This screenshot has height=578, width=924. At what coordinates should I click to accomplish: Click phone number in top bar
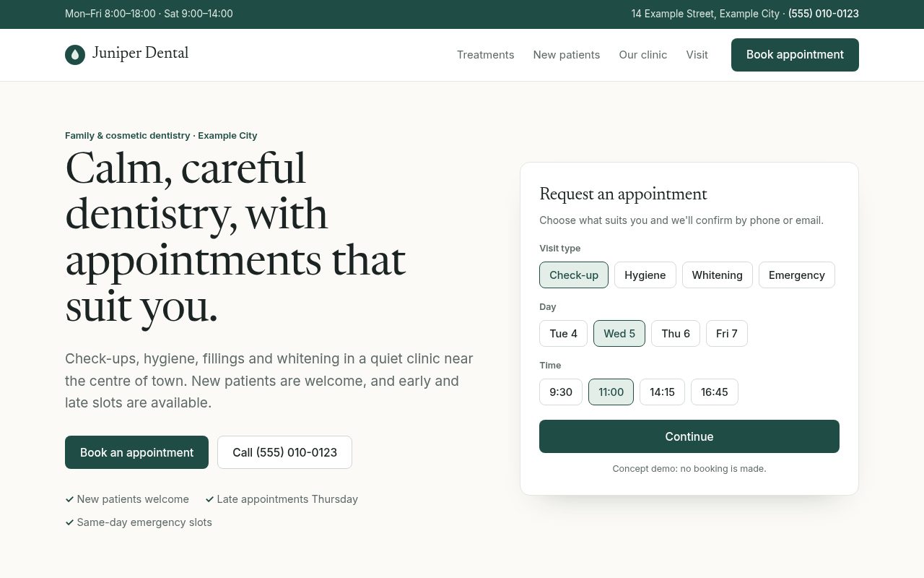824,14
